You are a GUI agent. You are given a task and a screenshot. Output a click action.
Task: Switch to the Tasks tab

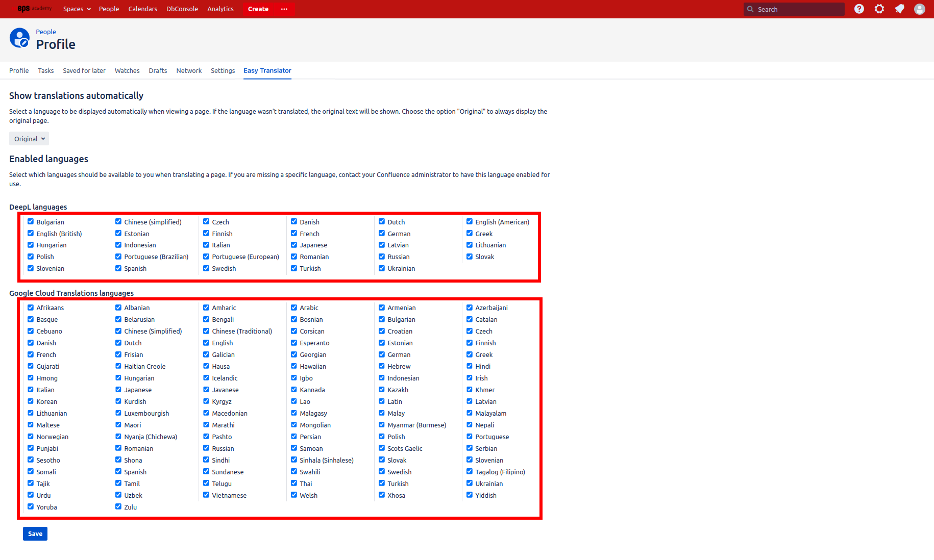(45, 70)
